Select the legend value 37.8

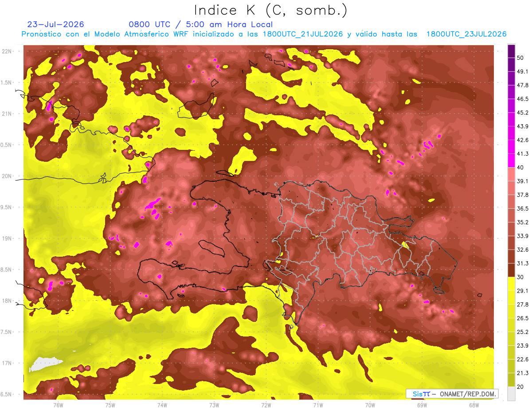[522, 195]
